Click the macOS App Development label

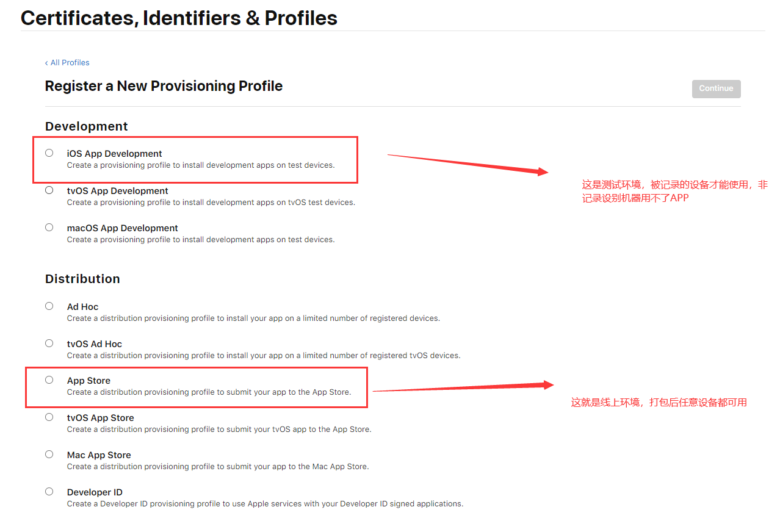(x=123, y=228)
